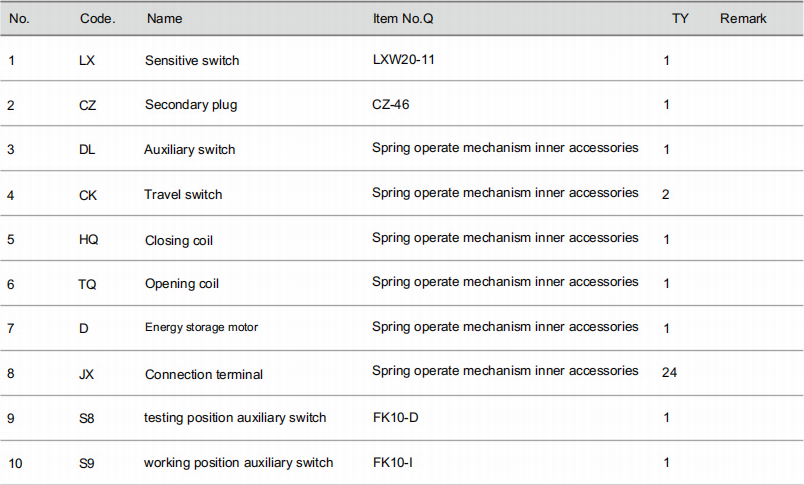The width and height of the screenshot is (804, 485).
Task: Click the 'FK10-D' item number cell
Action: (395, 417)
